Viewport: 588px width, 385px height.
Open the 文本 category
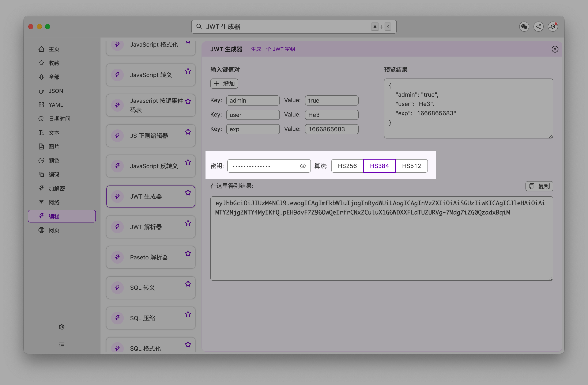point(62,133)
